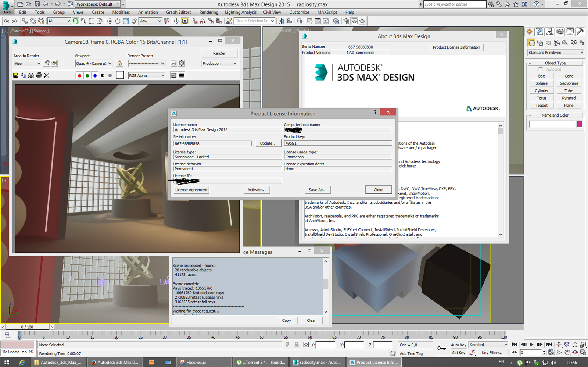Click the Select Object tool in main toolbar
Image resolution: width=588 pixels, height=367 pixels.
click(x=75, y=21)
